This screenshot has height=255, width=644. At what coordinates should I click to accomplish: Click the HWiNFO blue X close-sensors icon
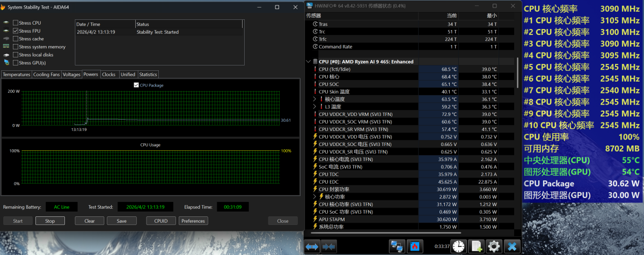point(512,246)
